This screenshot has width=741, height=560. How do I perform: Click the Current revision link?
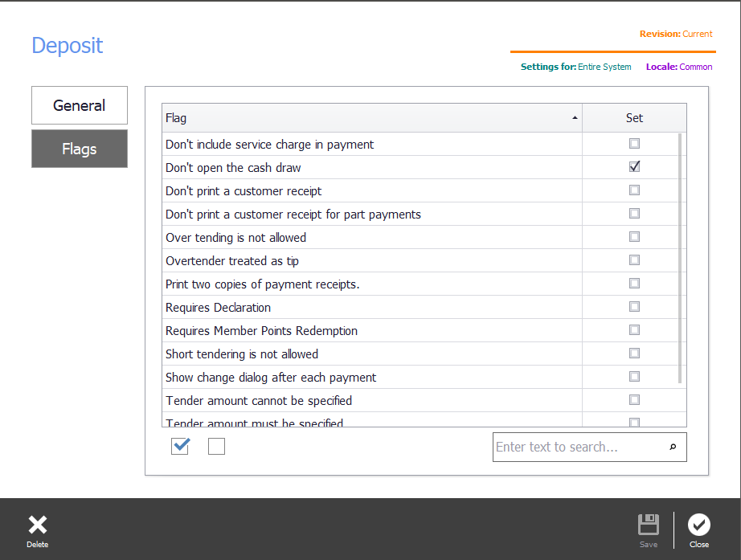coord(697,34)
